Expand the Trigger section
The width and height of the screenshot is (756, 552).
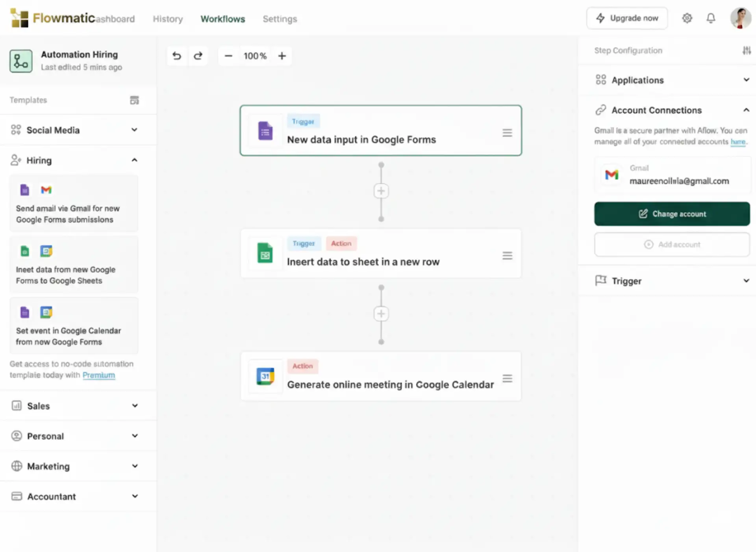click(x=746, y=281)
